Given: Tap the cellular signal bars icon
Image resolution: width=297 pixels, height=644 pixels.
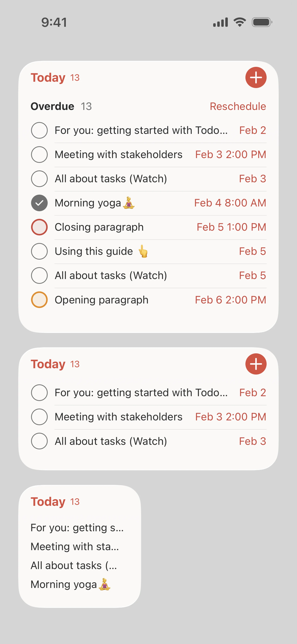Looking at the screenshot, I should pyautogui.click(x=220, y=22).
